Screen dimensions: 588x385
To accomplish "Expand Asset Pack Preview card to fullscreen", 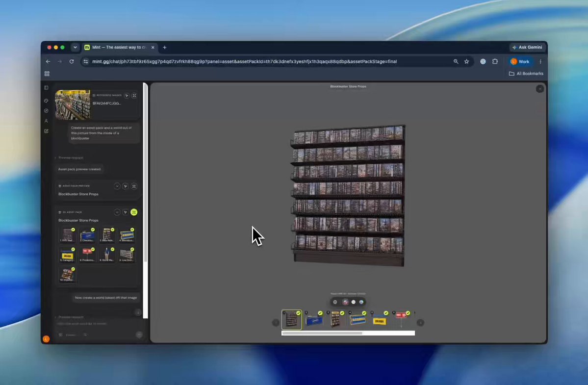I will tap(134, 186).
